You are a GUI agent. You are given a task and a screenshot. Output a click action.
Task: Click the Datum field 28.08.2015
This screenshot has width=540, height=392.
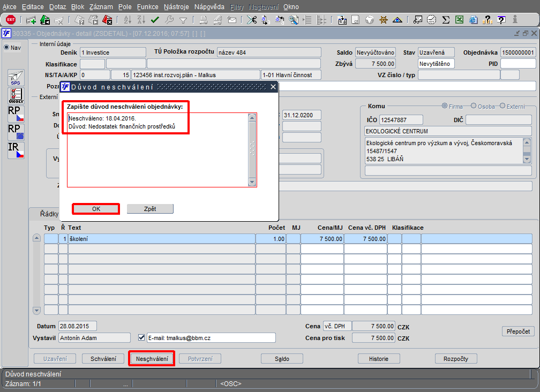[x=78, y=326]
